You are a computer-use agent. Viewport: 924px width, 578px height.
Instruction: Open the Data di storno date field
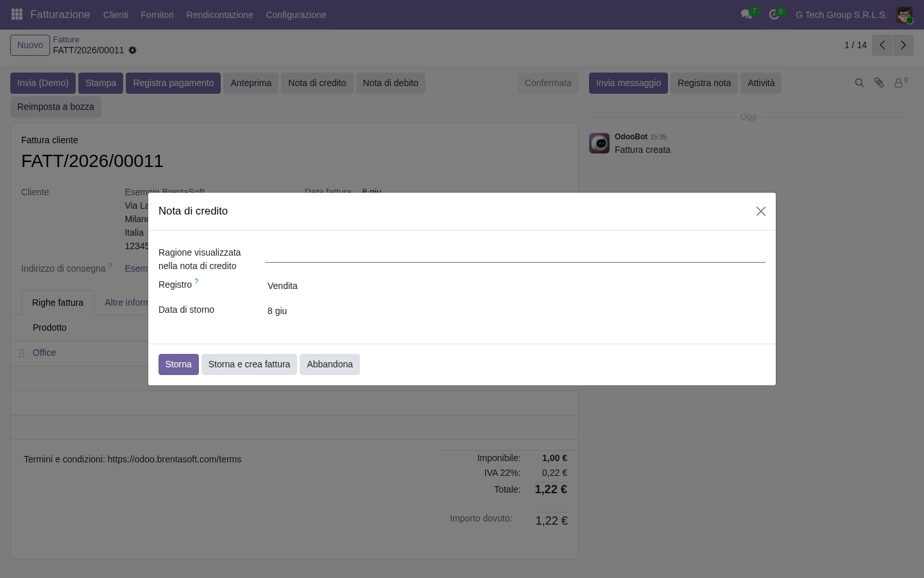tap(515, 311)
